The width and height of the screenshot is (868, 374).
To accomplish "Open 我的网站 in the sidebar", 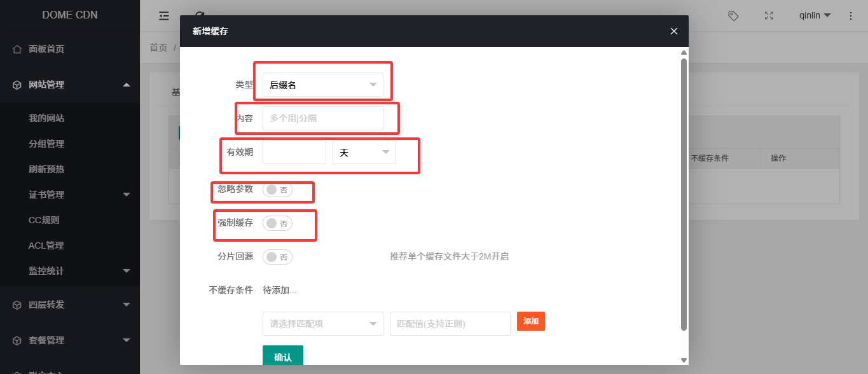I will coord(46,118).
